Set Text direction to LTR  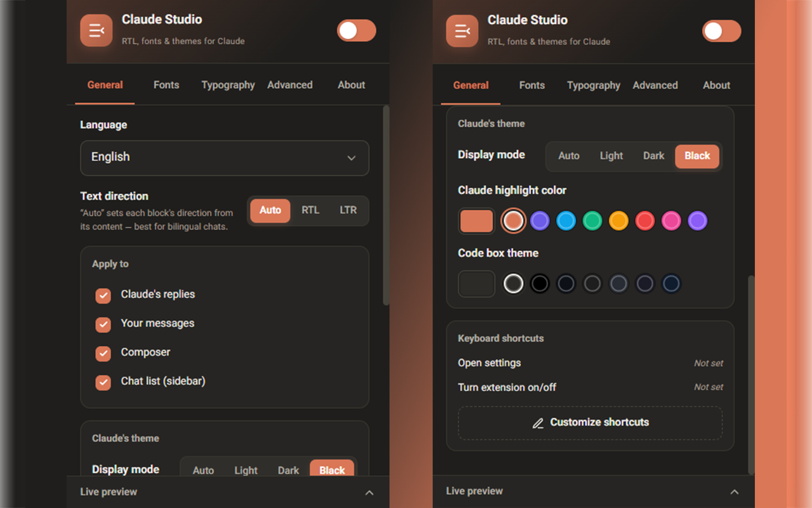click(348, 210)
